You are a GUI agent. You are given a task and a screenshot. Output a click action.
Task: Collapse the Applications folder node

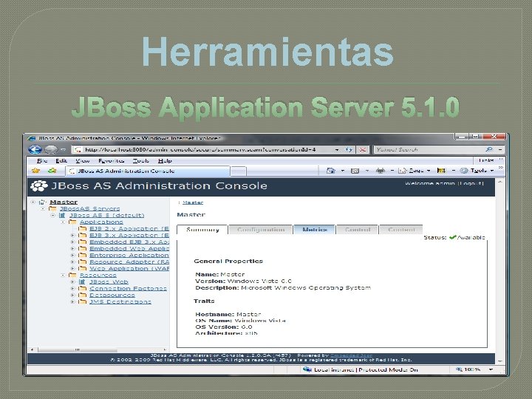click(63, 222)
